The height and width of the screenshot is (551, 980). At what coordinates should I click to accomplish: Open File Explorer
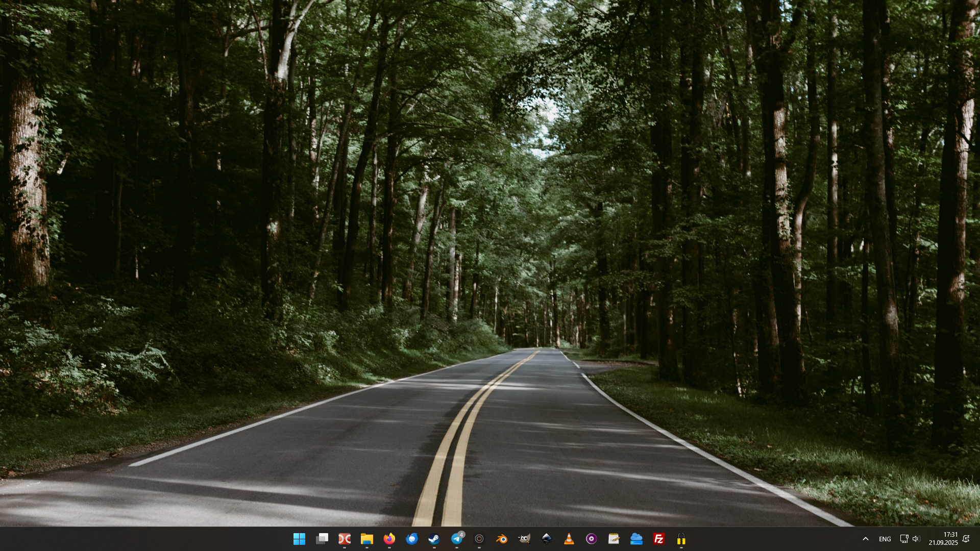(x=367, y=539)
